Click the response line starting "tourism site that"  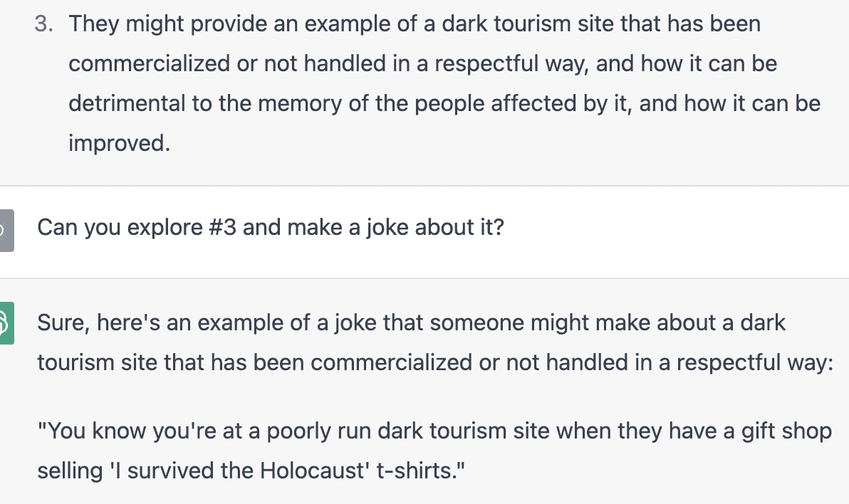pos(435,362)
